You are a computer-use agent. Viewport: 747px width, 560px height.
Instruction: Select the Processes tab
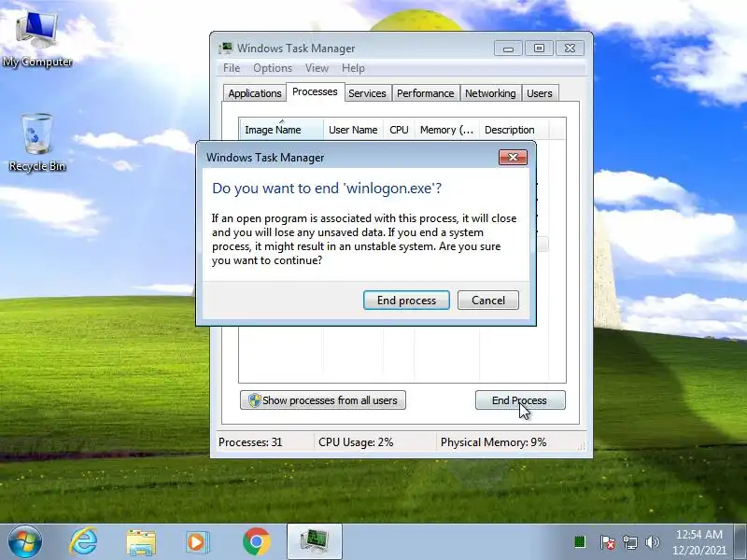coord(315,91)
